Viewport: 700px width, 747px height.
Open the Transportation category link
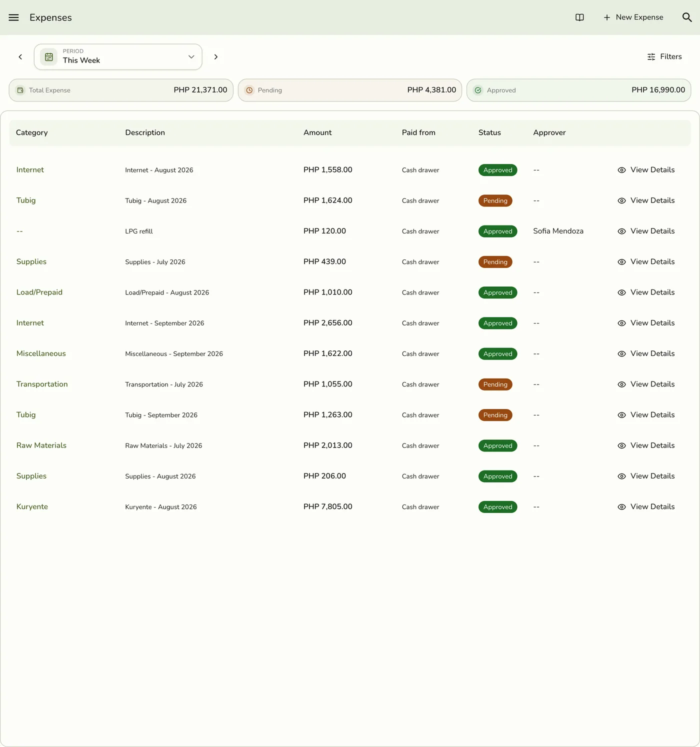(42, 384)
